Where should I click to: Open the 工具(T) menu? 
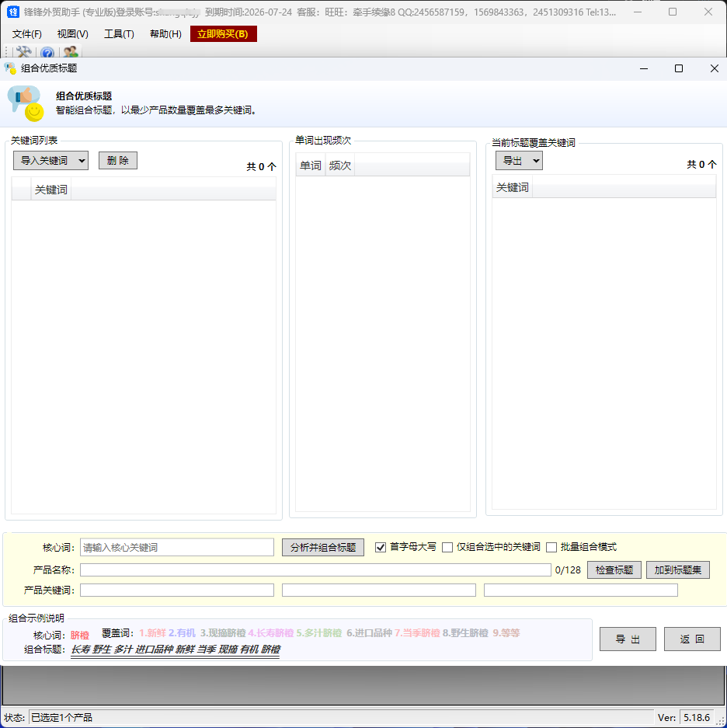point(119,34)
